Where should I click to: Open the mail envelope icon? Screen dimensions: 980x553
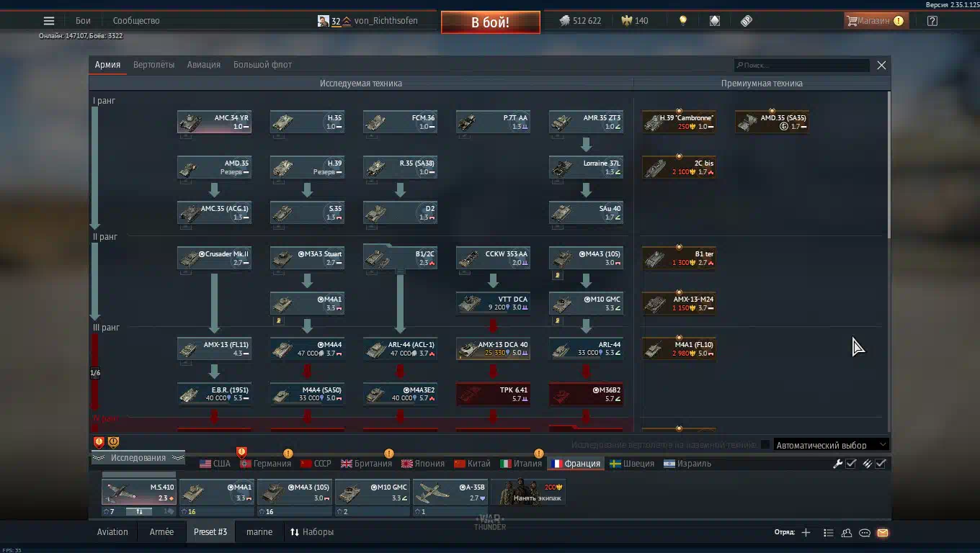(x=883, y=533)
